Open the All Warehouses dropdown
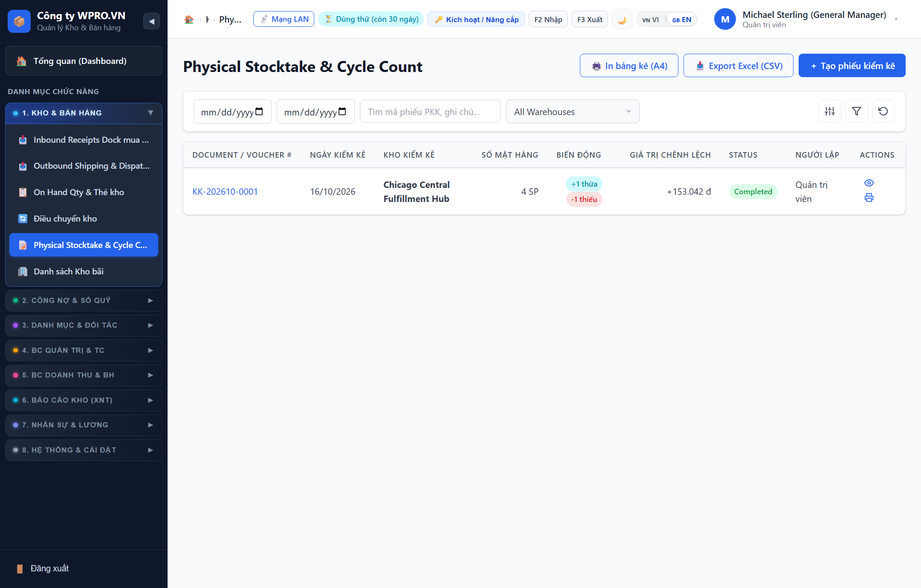This screenshot has height=588, width=921. [573, 112]
